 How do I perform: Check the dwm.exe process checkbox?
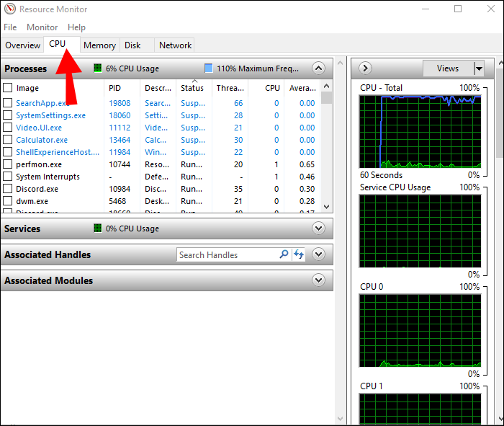click(x=8, y=200)
